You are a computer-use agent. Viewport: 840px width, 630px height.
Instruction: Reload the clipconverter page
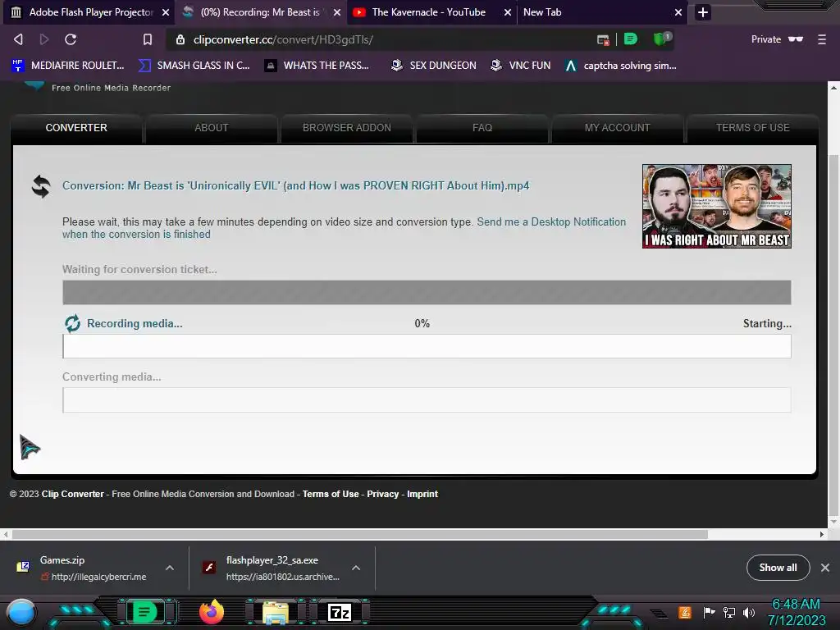coord(71,39)
